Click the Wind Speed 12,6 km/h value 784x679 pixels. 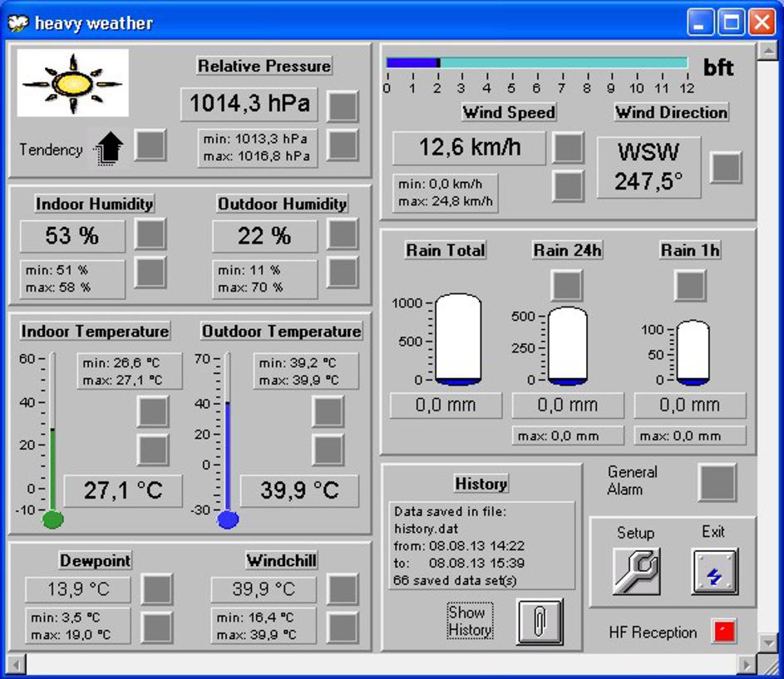[469, 148]
